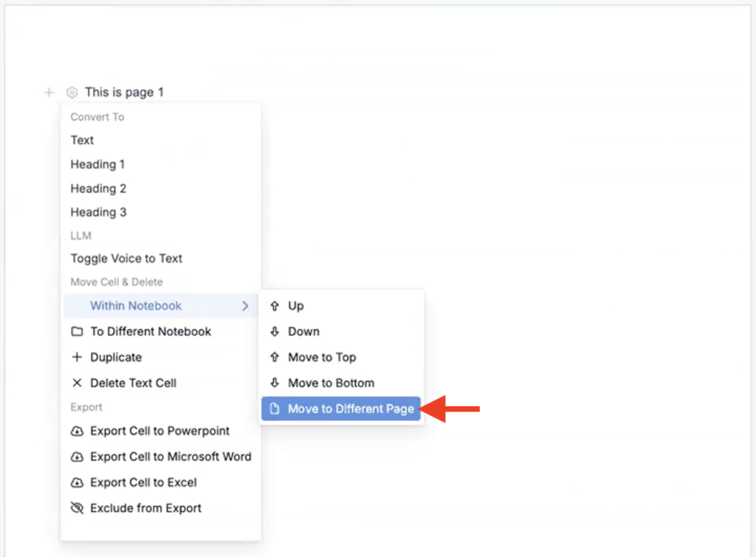Click the cloud icon for Export Cell to Powerpoint
756x557 pixels.
77,431
